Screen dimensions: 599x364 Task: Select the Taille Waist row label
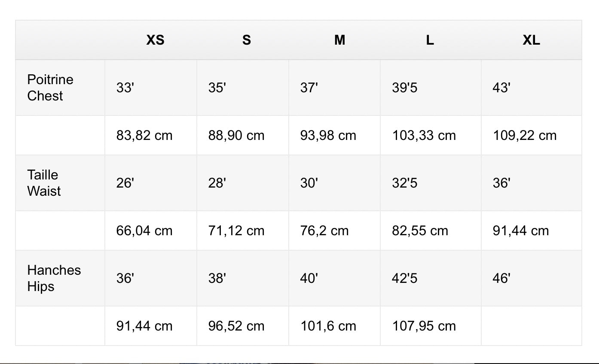click(x=44, y=183)
